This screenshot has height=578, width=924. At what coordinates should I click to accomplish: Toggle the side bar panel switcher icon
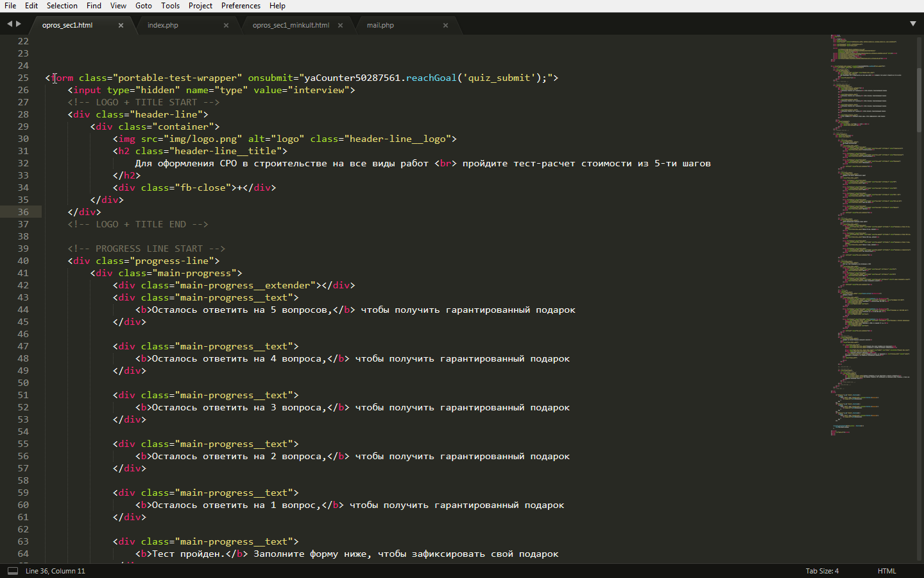coord(13,571)
